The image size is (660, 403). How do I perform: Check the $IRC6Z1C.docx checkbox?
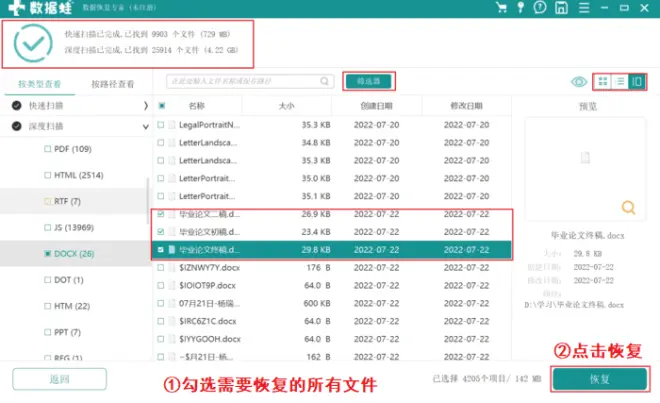161,321
